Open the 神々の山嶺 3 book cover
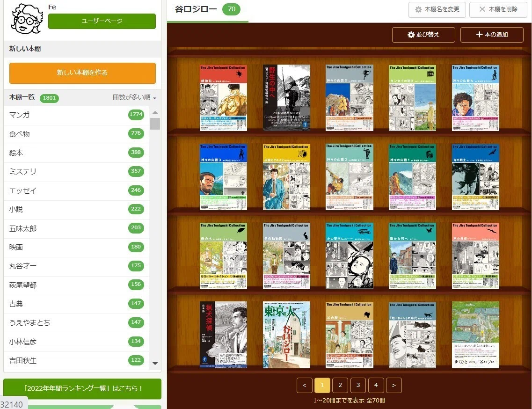Viewport: 532px width, 409px height. pos(223,177)
